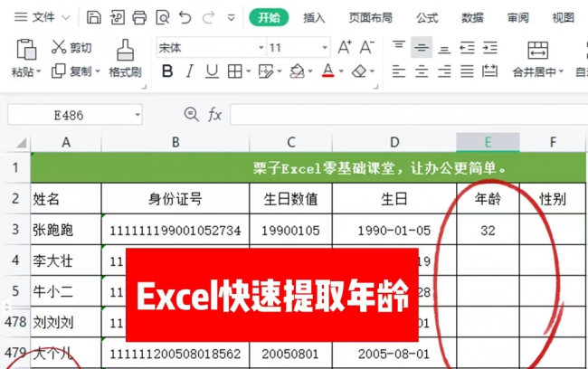Increase font size with A+ icon
This screenshot has width=588, height=369.
345,47
